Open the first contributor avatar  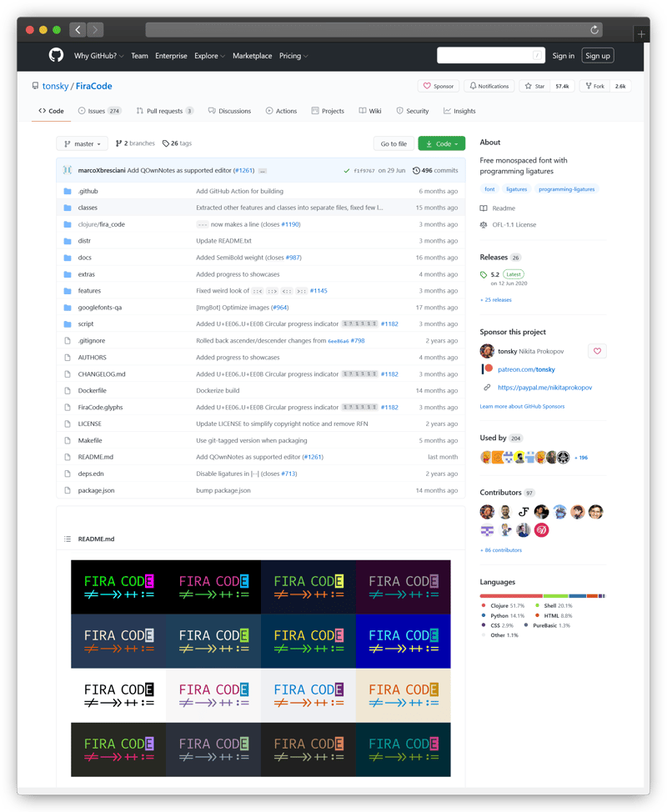[487, 512]
